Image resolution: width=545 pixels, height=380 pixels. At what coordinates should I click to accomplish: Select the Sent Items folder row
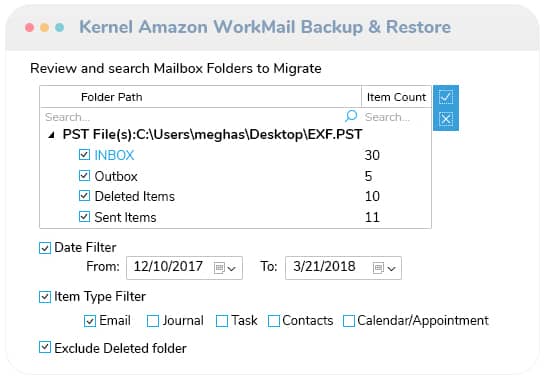236,217
